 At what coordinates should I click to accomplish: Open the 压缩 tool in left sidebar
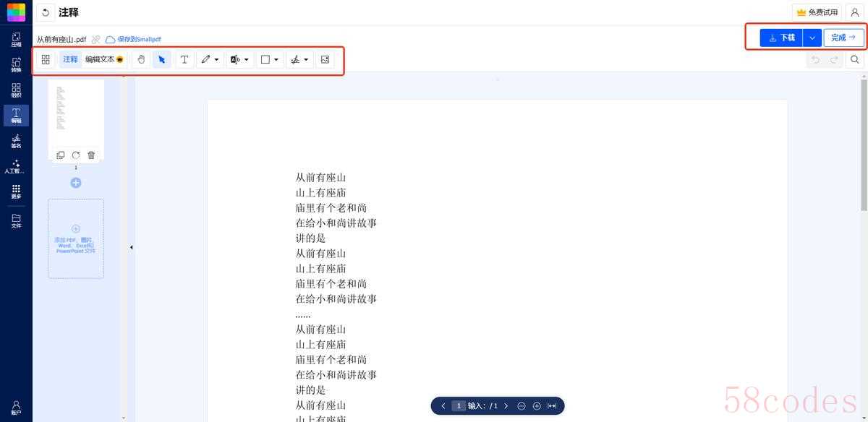16,39
